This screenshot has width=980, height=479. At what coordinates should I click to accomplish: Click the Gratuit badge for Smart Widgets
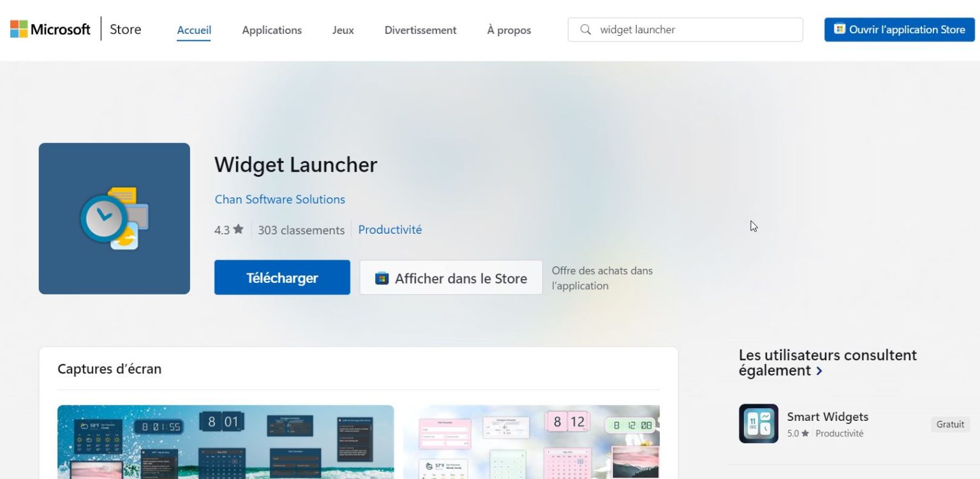tap(950, 424)
